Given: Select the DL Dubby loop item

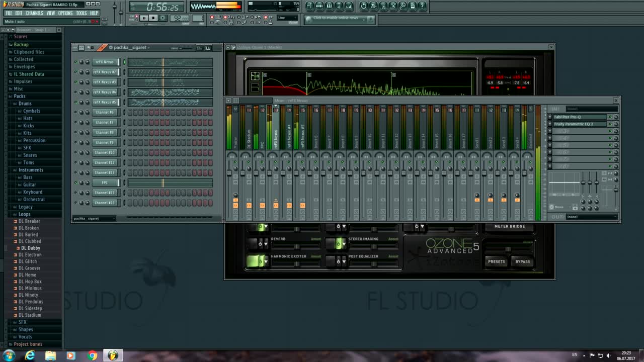Looking at the screenshot, I should (x=30, y=248).
